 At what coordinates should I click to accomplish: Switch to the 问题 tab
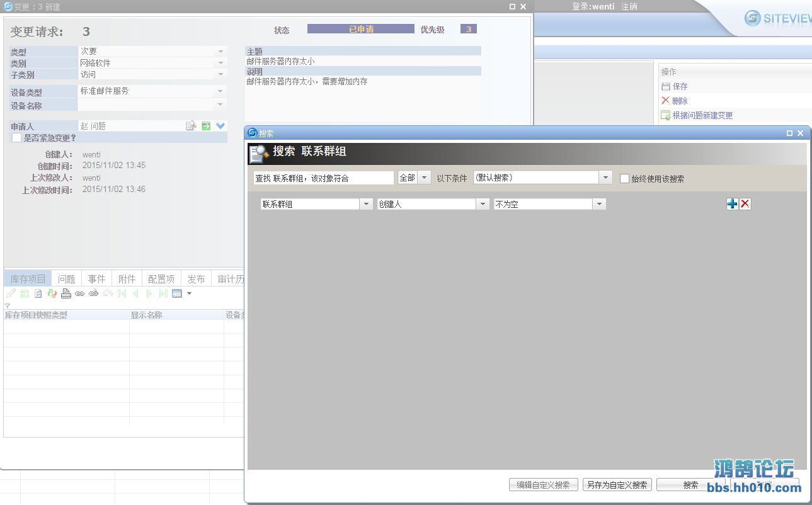pyautogui.click(x=67, y=279)
